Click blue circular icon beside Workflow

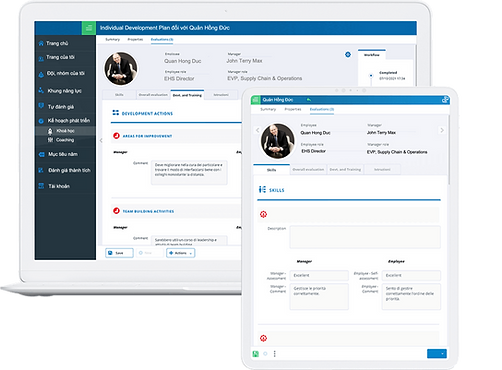[348, 54]
